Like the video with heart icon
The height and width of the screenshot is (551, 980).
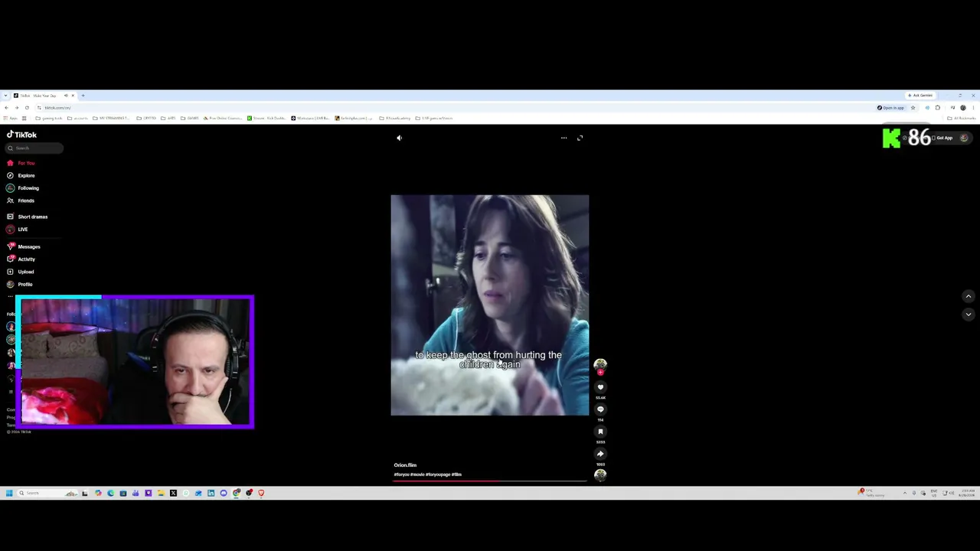coord(600,387)
